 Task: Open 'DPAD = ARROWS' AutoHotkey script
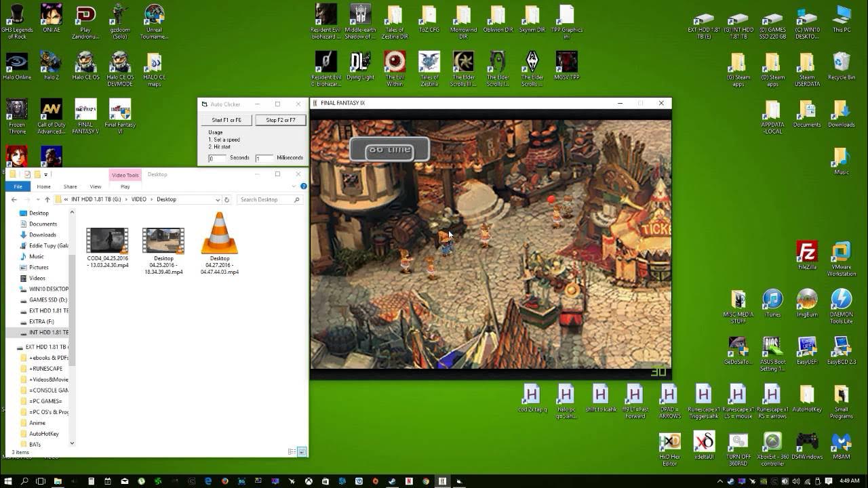tap(669, 401)
